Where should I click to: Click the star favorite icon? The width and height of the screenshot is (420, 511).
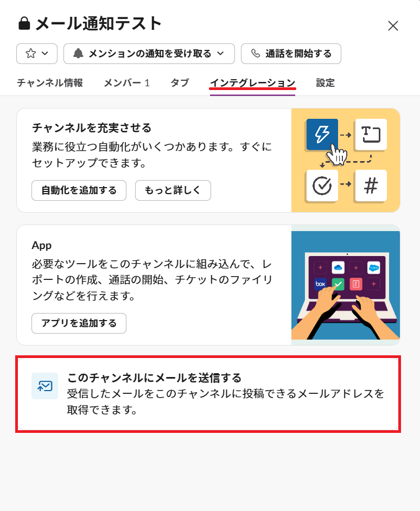30,54
